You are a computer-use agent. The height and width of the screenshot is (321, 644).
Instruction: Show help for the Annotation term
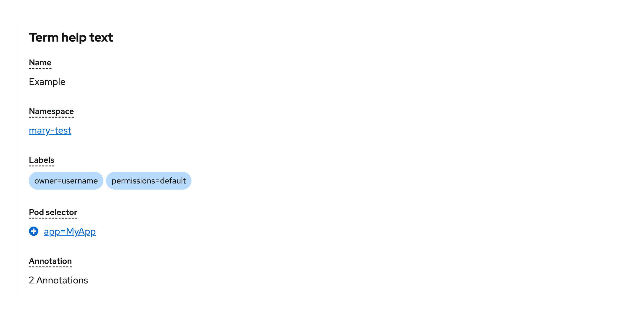click(x=50, y=261)
